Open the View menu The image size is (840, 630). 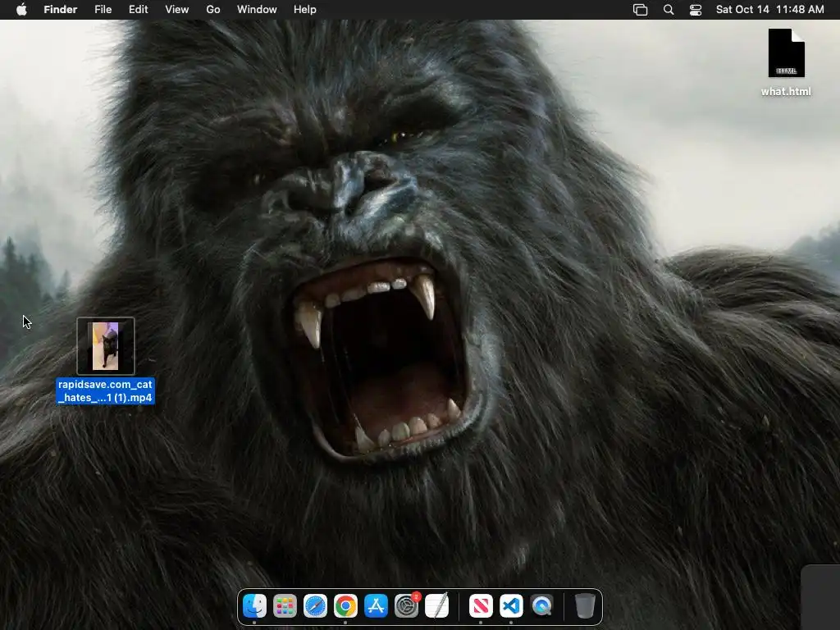pos(177,10)
